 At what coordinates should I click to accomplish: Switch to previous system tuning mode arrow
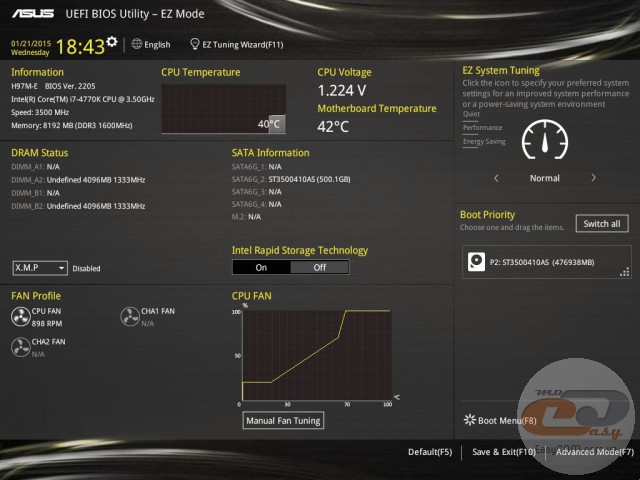pos(496,178)
